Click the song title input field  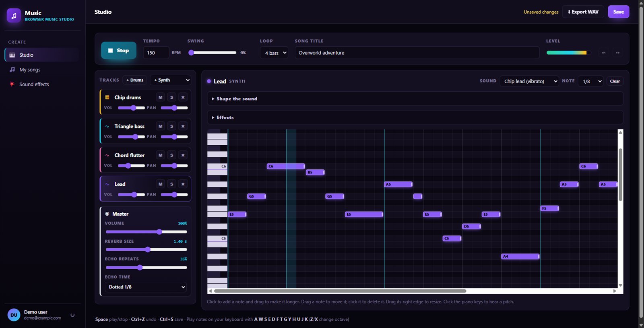417,53
